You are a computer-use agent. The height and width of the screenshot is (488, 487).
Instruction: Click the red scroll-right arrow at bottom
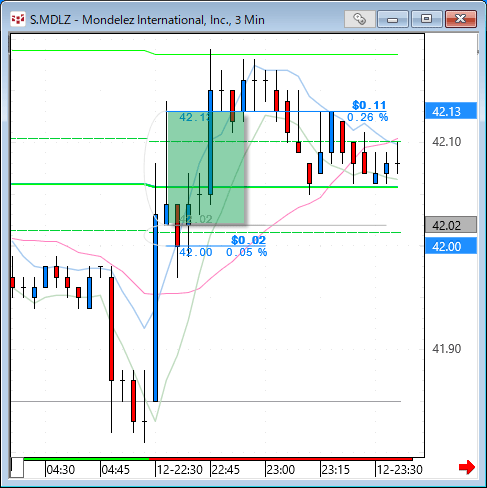467,467
